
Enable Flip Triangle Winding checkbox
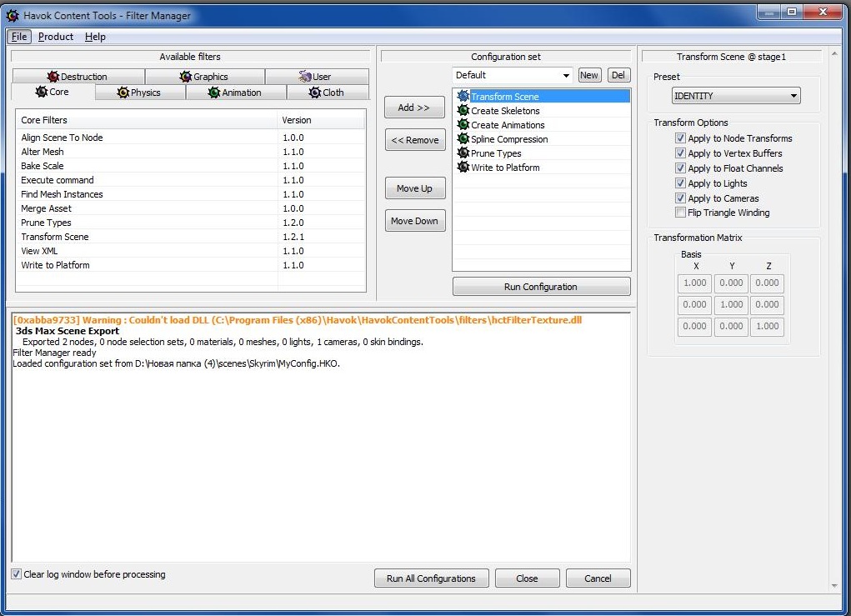click(680, 213)
